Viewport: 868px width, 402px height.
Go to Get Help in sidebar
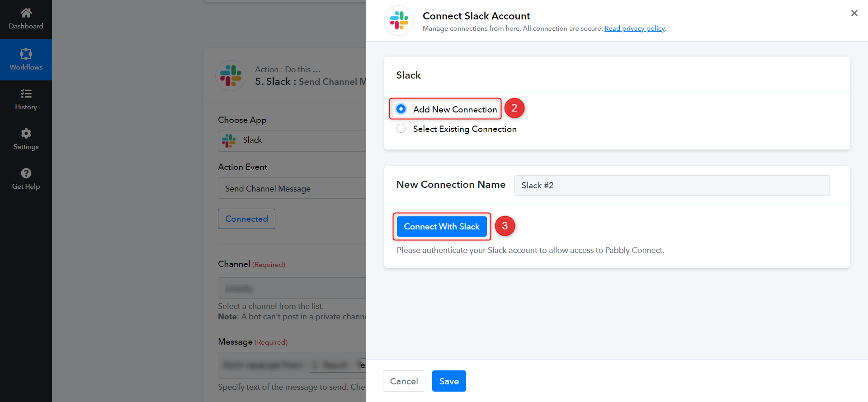tap(26, 179)
